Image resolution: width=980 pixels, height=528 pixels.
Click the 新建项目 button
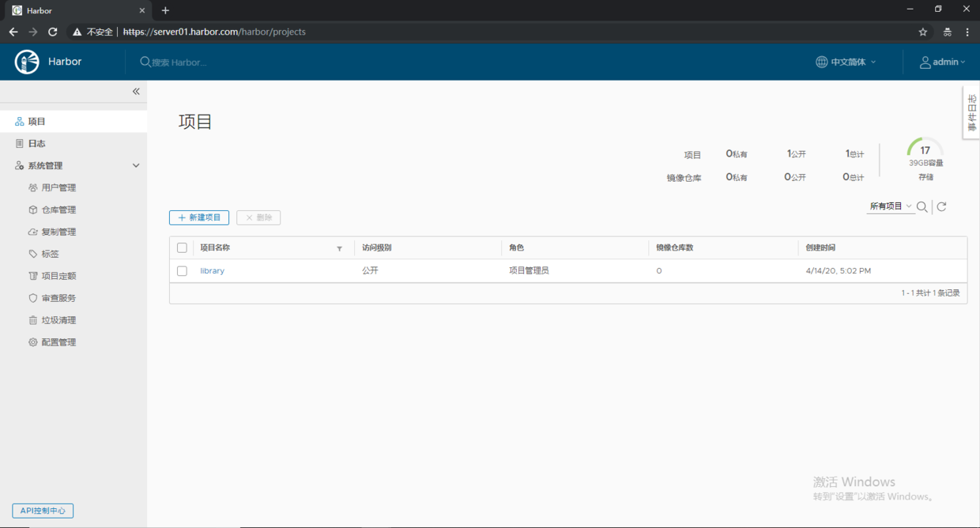click(x=199, y=217)
